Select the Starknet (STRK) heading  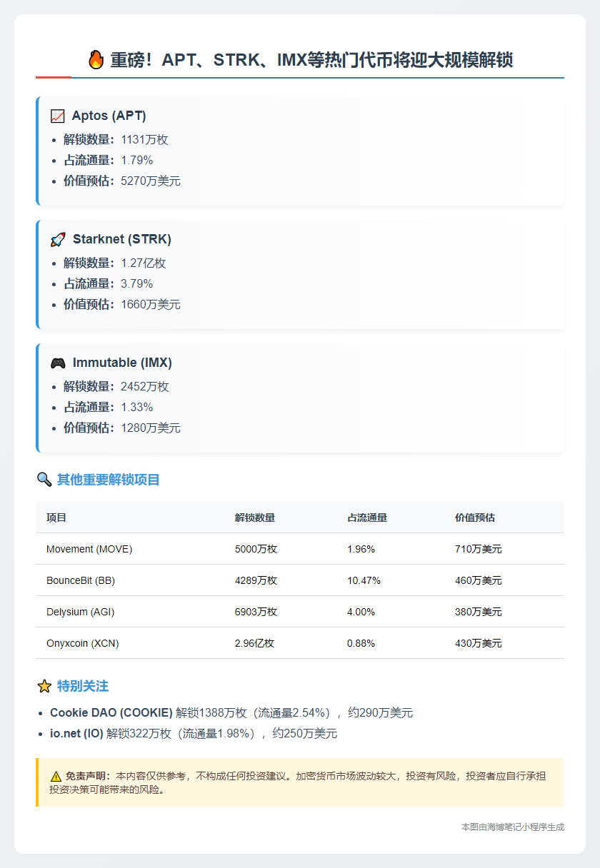coord(122,239)
